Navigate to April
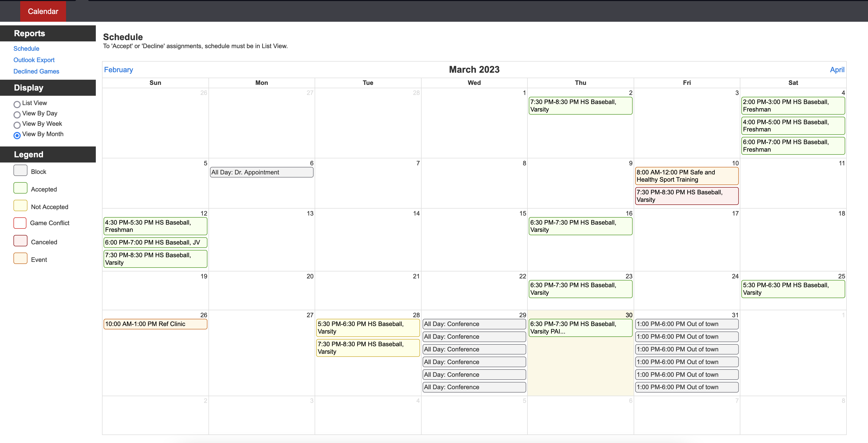This screenshot has width=868, height=443. click(837, 70)
